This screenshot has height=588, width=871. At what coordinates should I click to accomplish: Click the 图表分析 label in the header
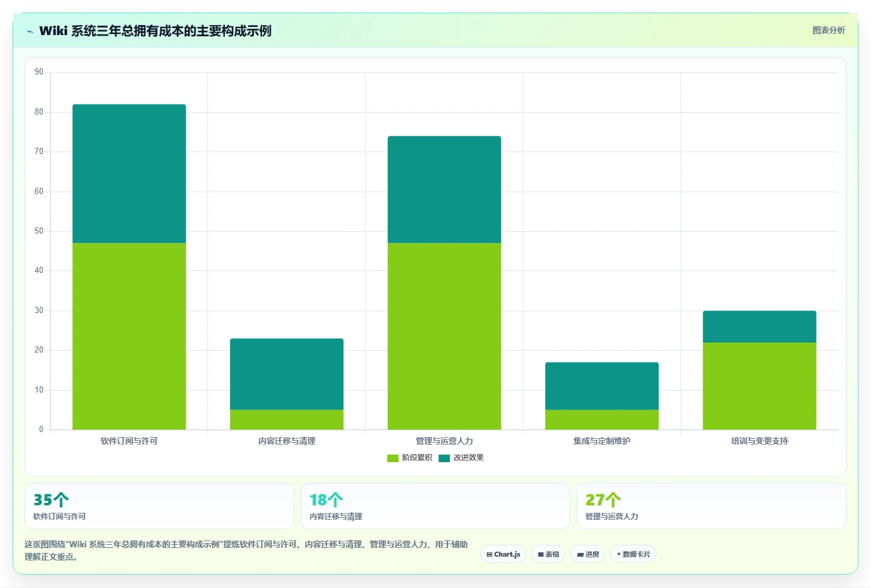click(x=828, y=30)
